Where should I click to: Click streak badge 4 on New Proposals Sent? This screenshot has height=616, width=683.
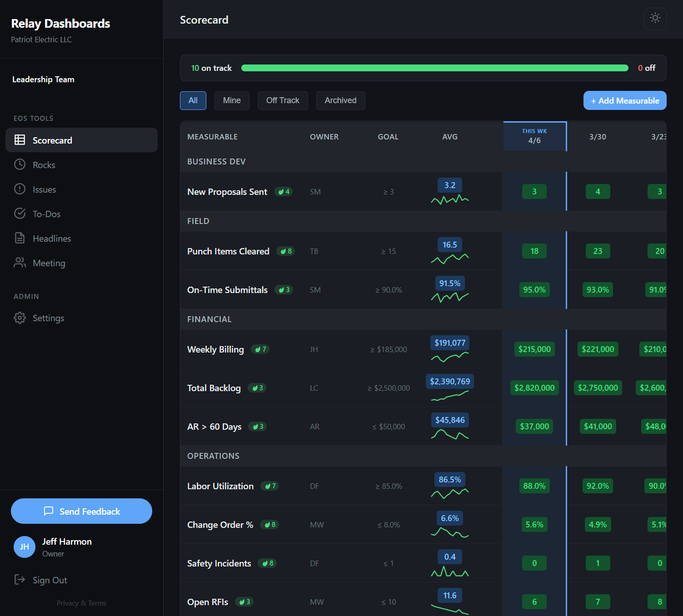(x=284, y=192)
